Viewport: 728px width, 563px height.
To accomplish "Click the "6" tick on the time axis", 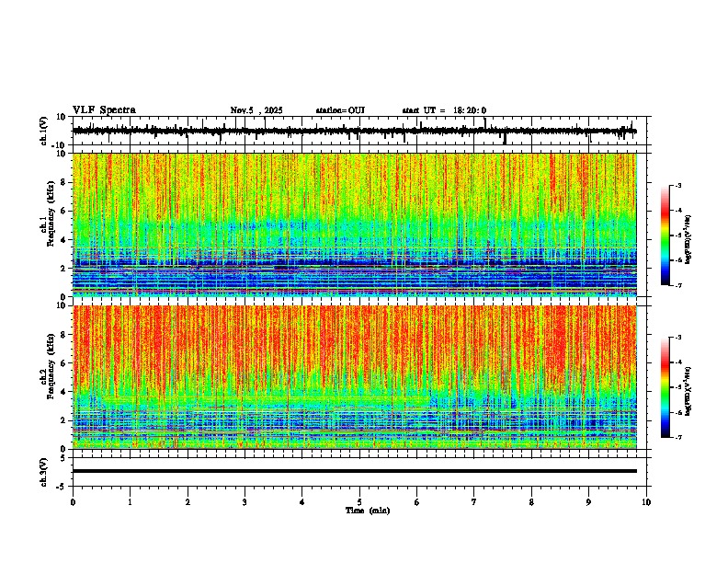I will click(417, 502).
